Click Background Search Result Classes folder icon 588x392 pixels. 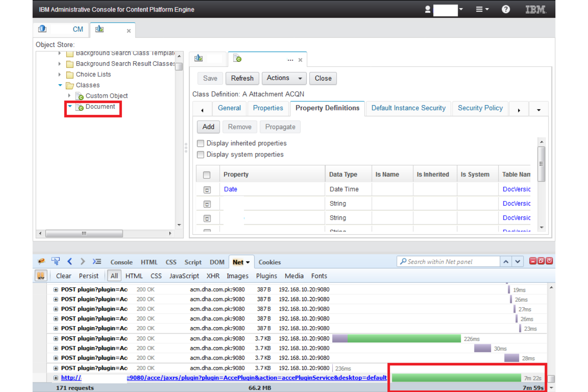(x=70, y=64)
